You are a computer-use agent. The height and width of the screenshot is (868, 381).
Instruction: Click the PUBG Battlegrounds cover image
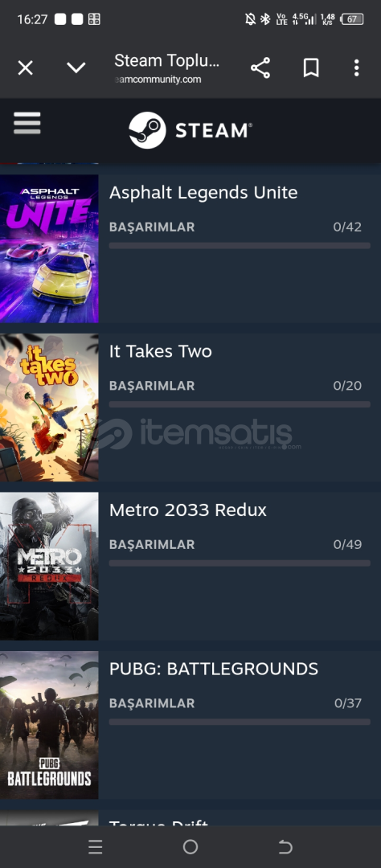49,725
